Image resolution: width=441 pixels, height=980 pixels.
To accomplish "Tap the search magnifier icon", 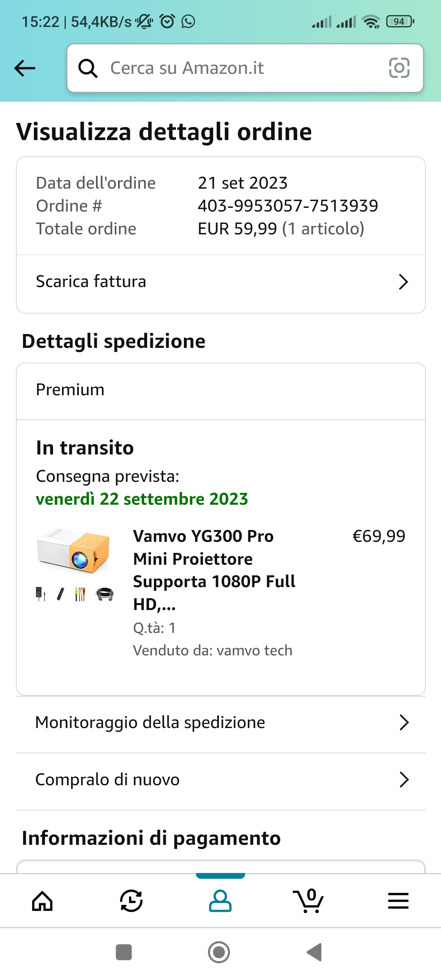I will click(88, 68).
